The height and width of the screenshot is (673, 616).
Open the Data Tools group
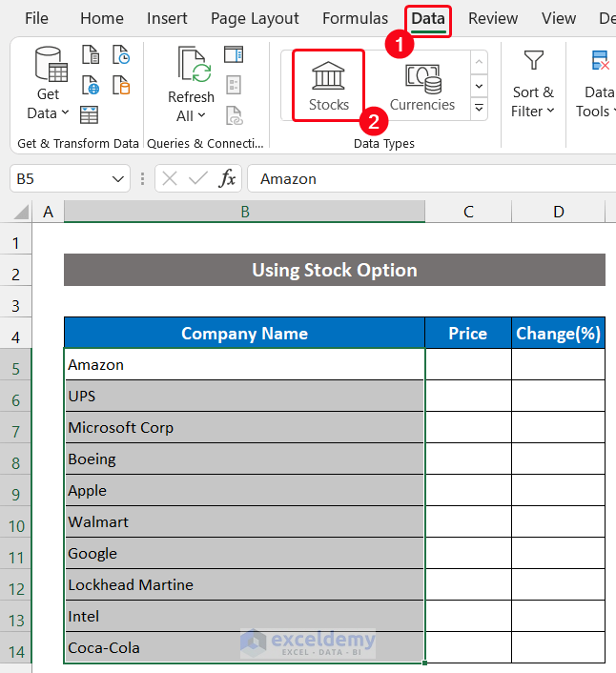(x=597, y=86)
